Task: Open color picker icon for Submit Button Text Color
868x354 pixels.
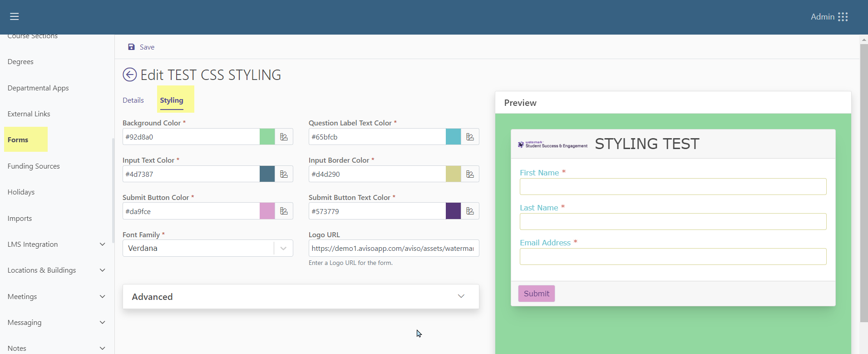Action: click(470, 211)
